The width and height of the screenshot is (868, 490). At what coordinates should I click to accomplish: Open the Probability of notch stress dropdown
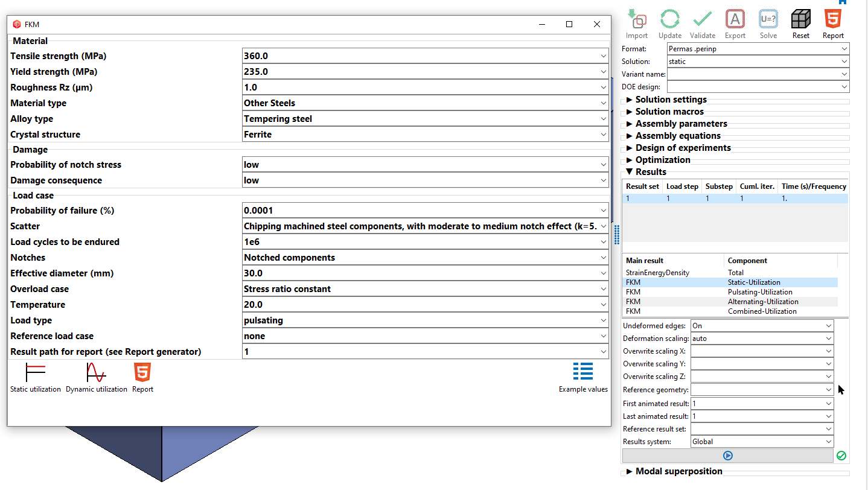[604, 165]
